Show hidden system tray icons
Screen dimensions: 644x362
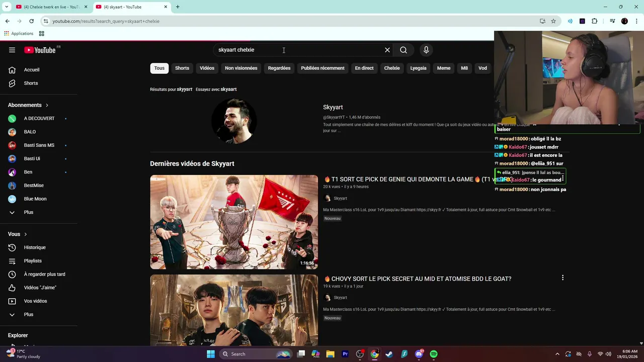(557, 354)
